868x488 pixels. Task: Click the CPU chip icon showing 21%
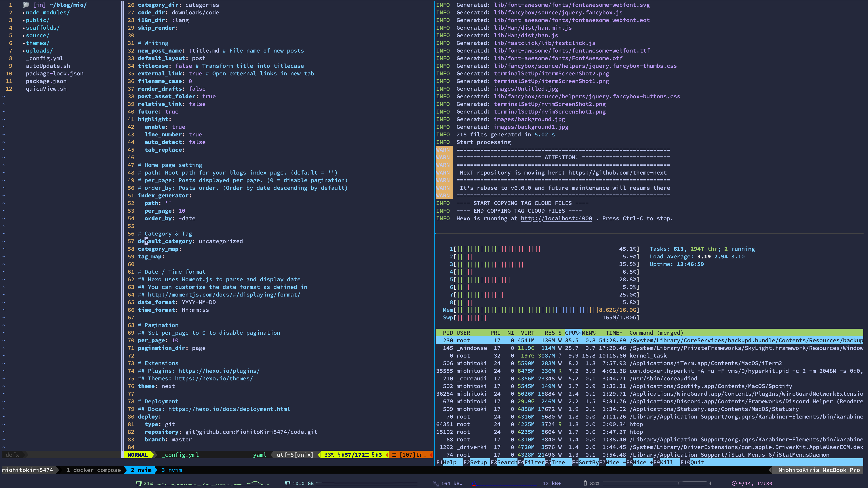click(139, 483)
